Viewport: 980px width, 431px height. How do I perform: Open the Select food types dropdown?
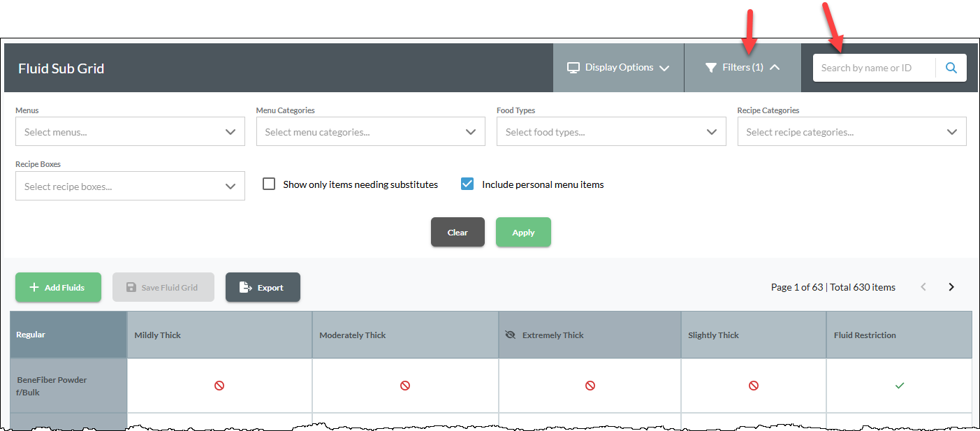click(x=611, y=131)
